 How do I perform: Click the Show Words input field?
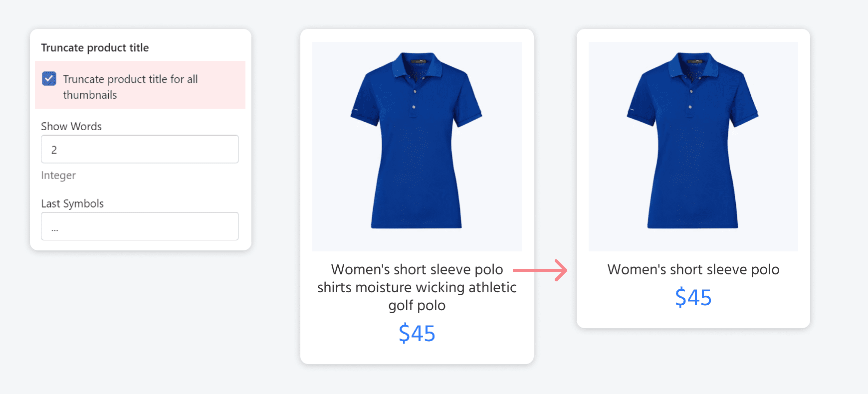tap(140, 149)
